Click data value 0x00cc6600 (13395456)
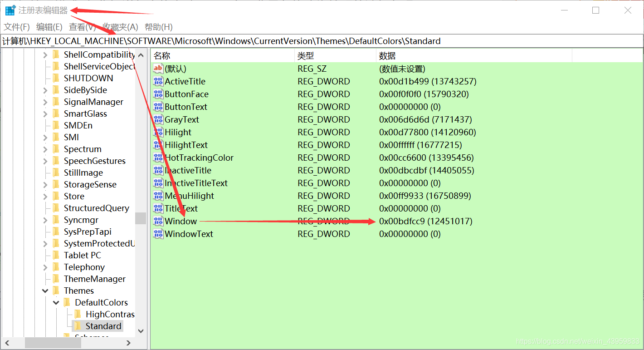The image size is (644, 350). coord(426,158)
